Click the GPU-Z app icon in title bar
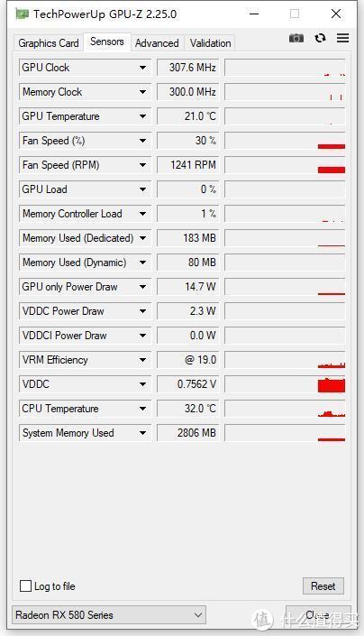The width and height of the screenshot is (364, 636). pos(22,14)
